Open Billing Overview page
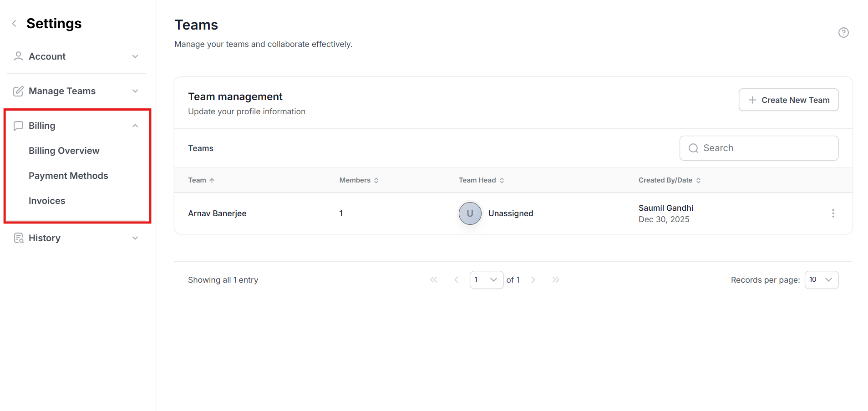The width and height of the screenshot is (868, 411). point(64,151)
